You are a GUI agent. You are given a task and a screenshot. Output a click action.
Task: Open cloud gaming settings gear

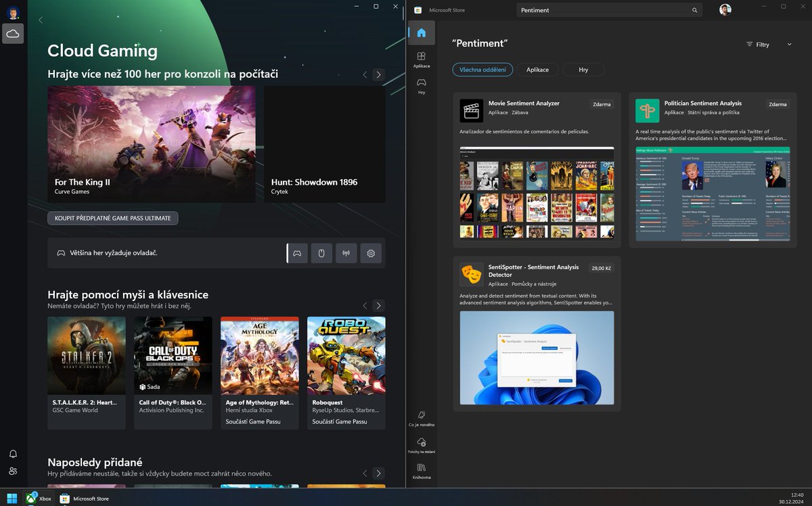pyautogui.click(x=371, y=253)
